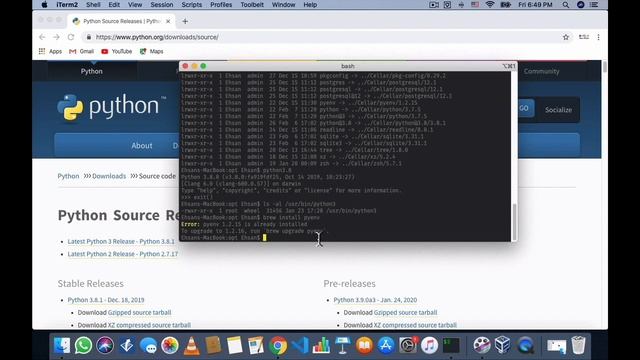Download Gzipped source tarball for 3.8.1
The image size is (640, 360).
tap(140, 313)
